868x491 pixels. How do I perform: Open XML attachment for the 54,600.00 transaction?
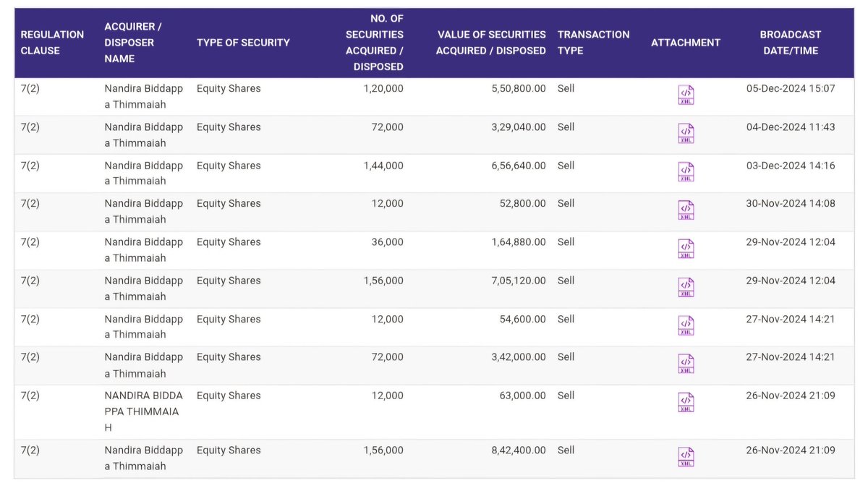click(686, 326)
